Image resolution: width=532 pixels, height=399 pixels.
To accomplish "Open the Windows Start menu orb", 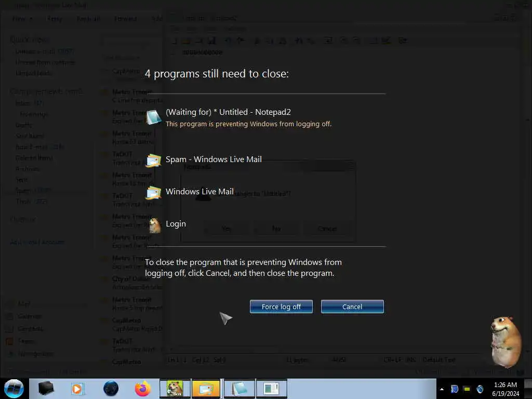I will tap(14, 389).
